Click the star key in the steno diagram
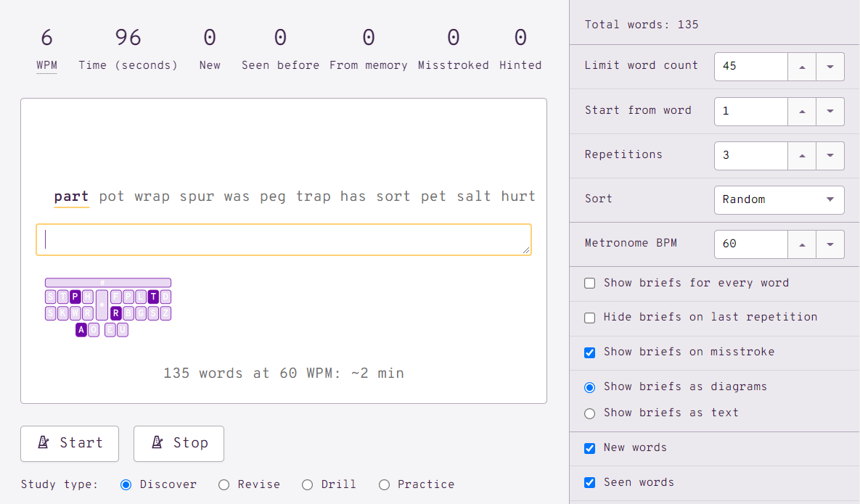The image size is (860, 504). pos(102,305)
